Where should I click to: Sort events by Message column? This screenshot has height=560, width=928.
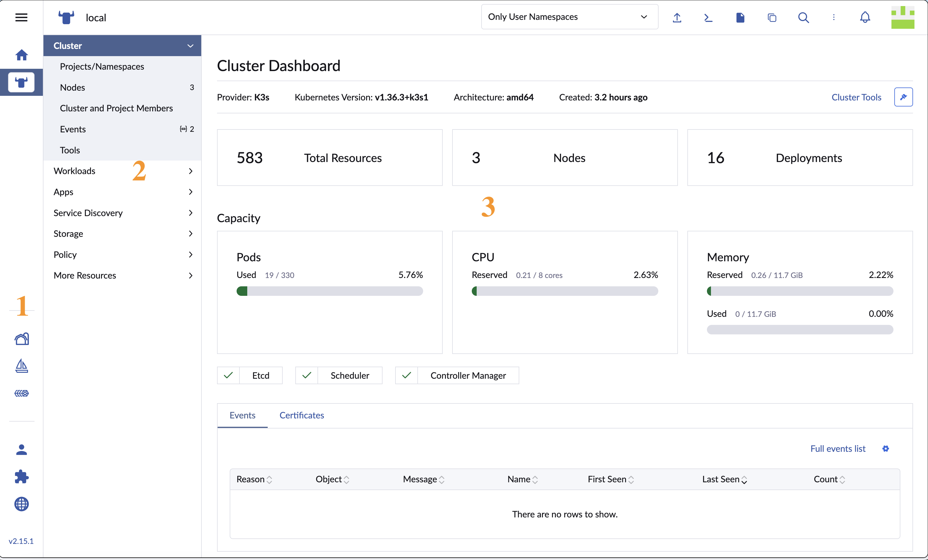(x=424, y=479)
